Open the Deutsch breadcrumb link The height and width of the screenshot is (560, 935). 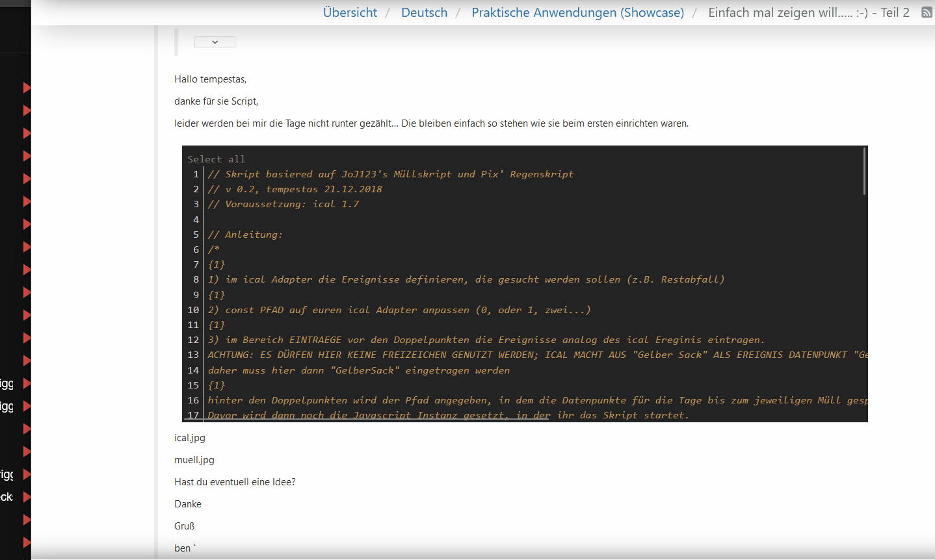coord(424,12)
